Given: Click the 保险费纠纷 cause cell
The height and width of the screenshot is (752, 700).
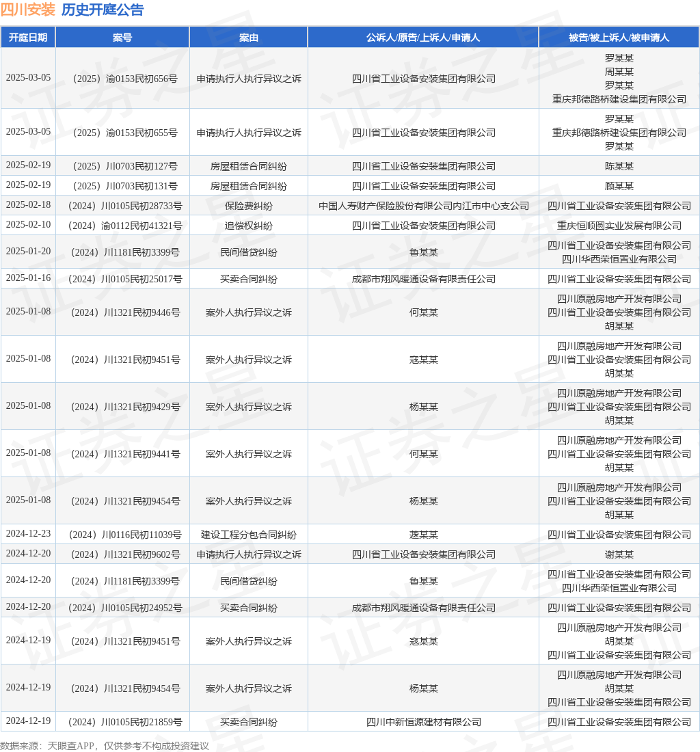Looking at the screenshot, I should click(248, 206).
